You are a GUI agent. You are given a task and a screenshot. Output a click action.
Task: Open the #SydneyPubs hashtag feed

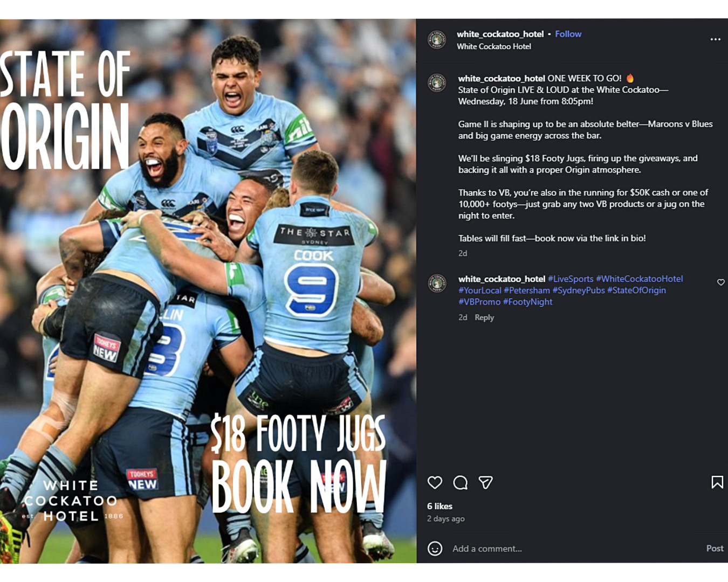pyautogui.click(x=579, y=290)
